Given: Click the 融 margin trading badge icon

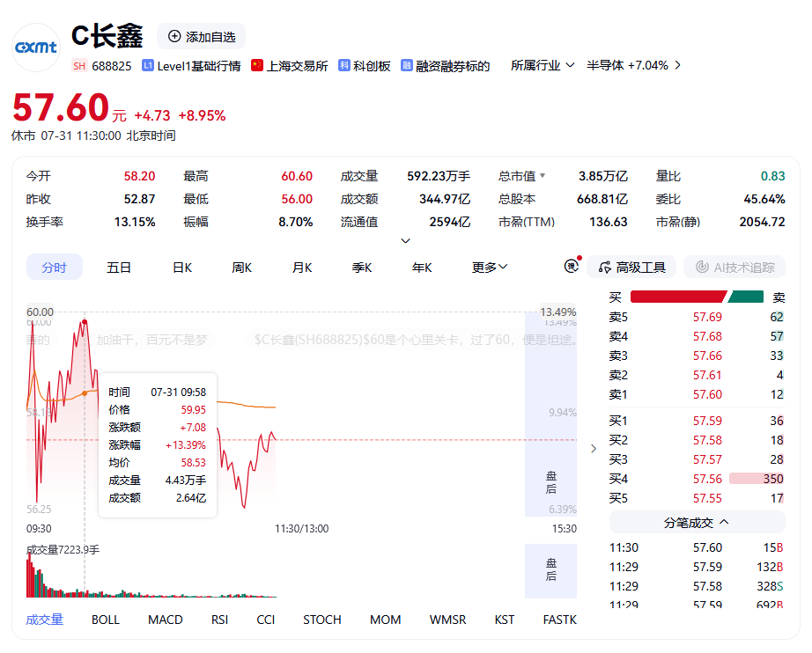Looking at the screenshot, I should click(x=407, y=65).
